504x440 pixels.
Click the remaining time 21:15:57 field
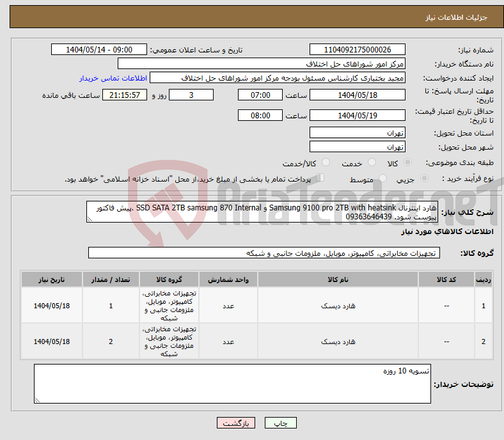[x=125, y=95]
